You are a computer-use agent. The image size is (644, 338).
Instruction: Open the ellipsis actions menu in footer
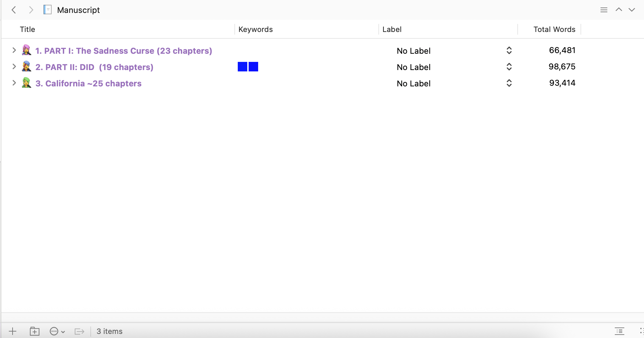57,331
